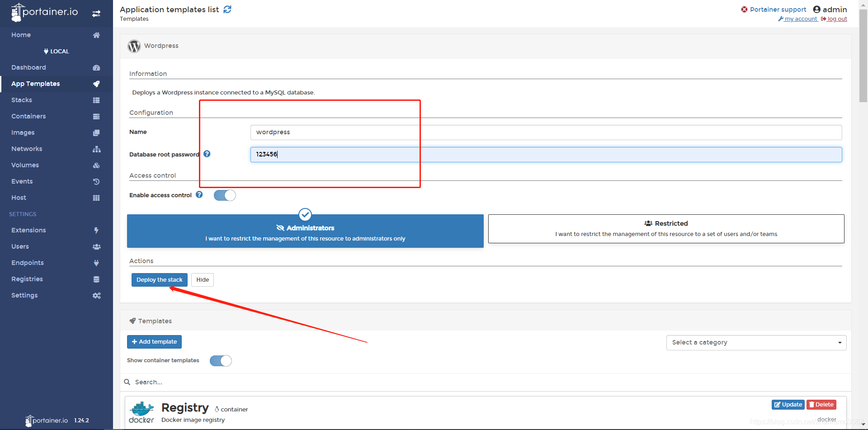
Task: Open Events in the sidebar
Action: pyautogui.click(x=22, y=181)
